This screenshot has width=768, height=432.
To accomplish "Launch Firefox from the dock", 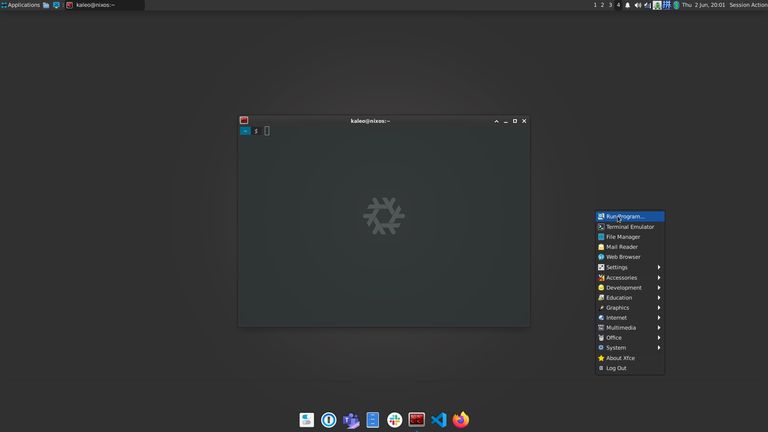I will coord(461,420).
